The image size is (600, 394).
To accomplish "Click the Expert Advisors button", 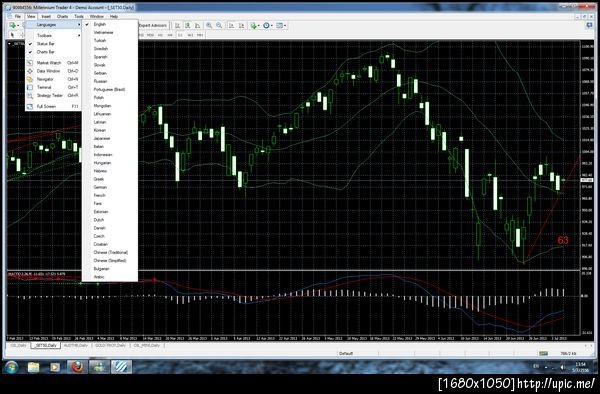I will 153,25.
